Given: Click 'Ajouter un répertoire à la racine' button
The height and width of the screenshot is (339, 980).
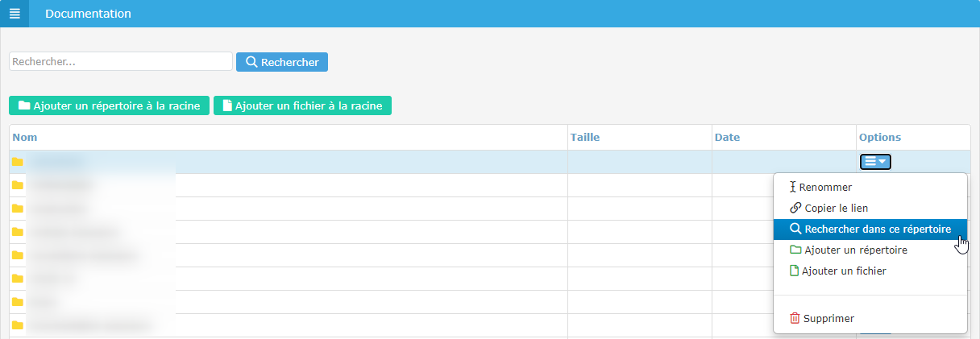Looking at the screenshot, I should [x=110, y=105].
